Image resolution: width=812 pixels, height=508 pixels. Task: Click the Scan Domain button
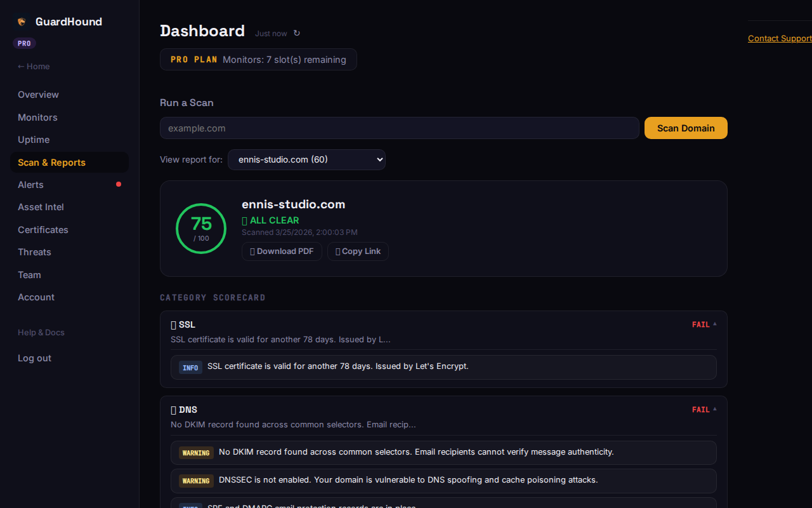click(x=686, y=128)
